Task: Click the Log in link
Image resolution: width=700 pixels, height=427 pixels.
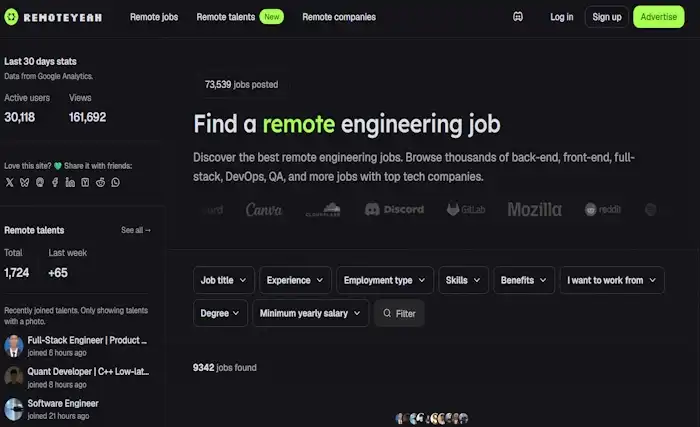Action: pyautogui.click(x=562, y=17)
